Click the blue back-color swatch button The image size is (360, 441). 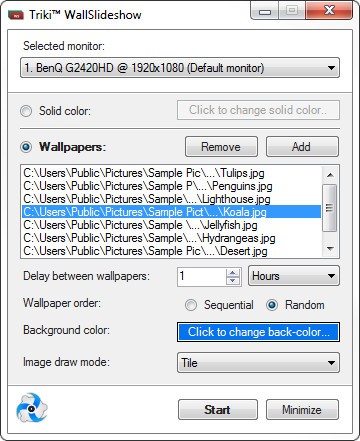point(258,332)
